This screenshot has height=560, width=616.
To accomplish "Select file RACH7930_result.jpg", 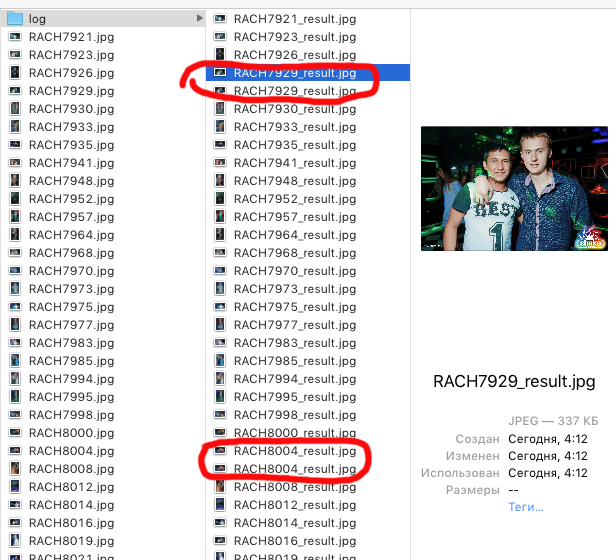I will click(x=295, y=109).
